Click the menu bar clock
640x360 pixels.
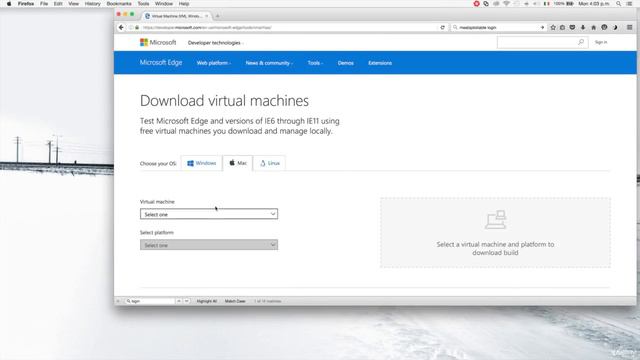pos(594,4)
